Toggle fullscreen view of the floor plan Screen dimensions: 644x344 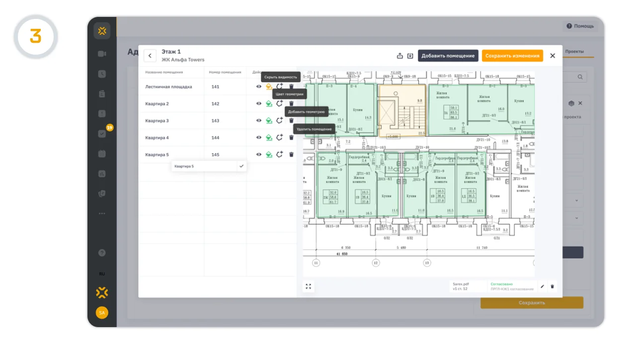(x=308, y=286)
